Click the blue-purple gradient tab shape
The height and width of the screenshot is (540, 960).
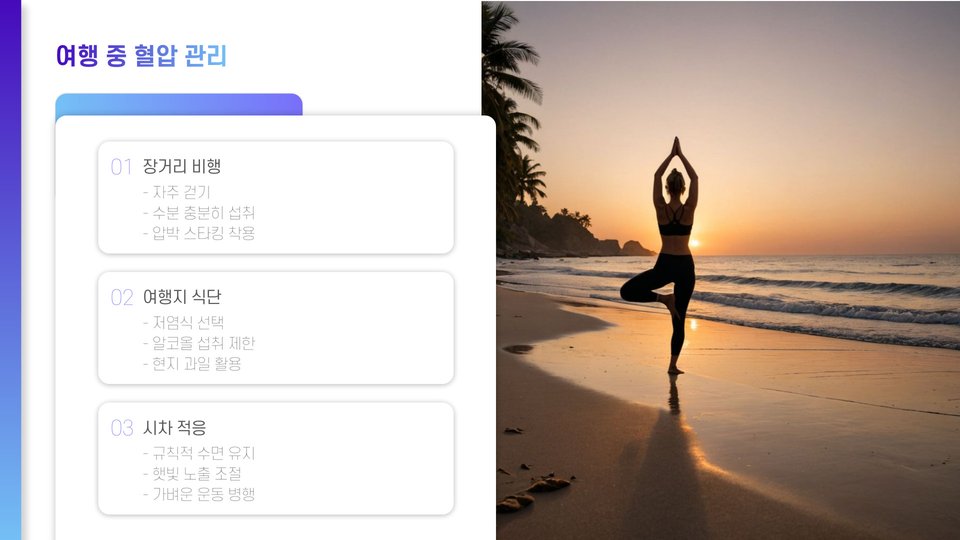[x=179, y=104]
